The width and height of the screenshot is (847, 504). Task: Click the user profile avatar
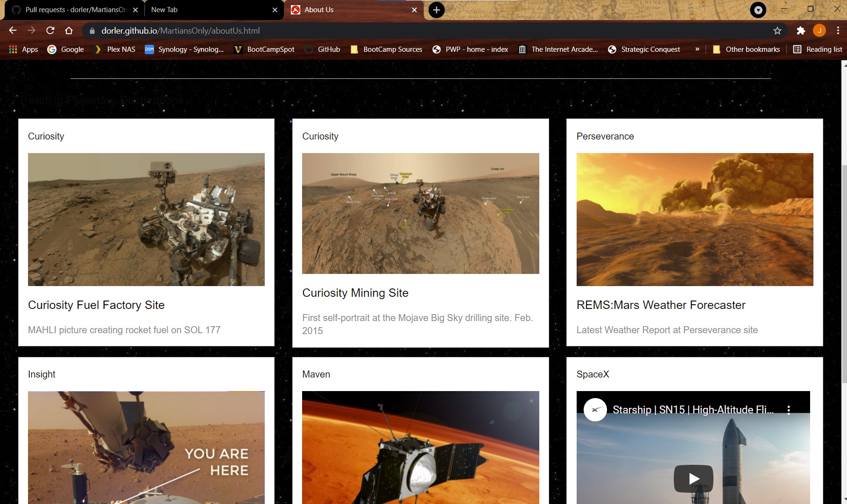(819, 31)
